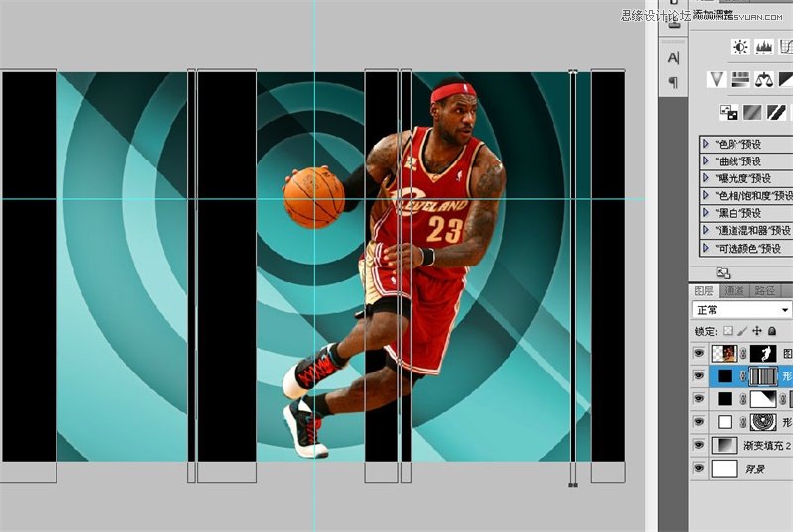The image size is (793, 532).
Task: Select the 渐变填充 2 layer name
Action: pyautogui.click(x=767, y=446)
